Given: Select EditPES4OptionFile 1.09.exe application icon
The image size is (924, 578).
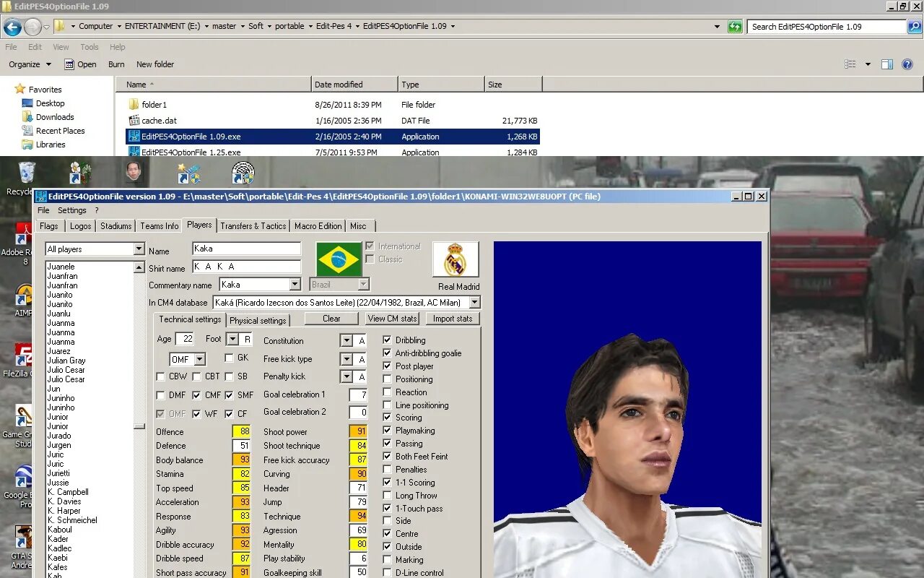Looking at the screenshot, I should [134, 137].
